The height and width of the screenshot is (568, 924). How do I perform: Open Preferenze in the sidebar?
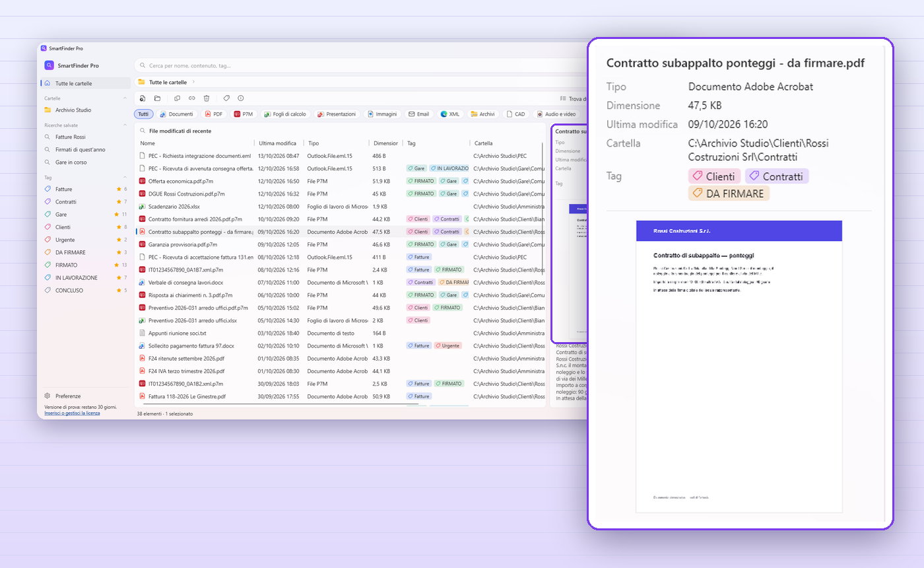(x=86, y=396)
